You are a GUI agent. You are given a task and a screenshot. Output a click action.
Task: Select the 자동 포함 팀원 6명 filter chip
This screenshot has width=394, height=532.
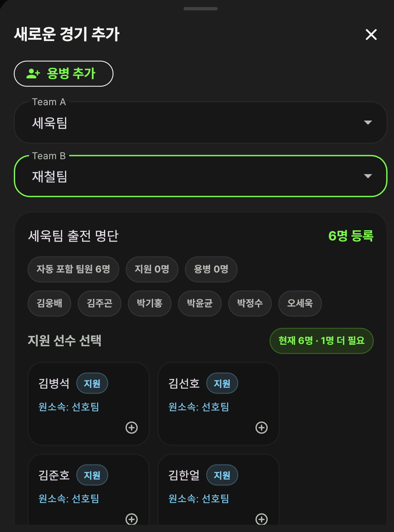[x=73, y=269]
